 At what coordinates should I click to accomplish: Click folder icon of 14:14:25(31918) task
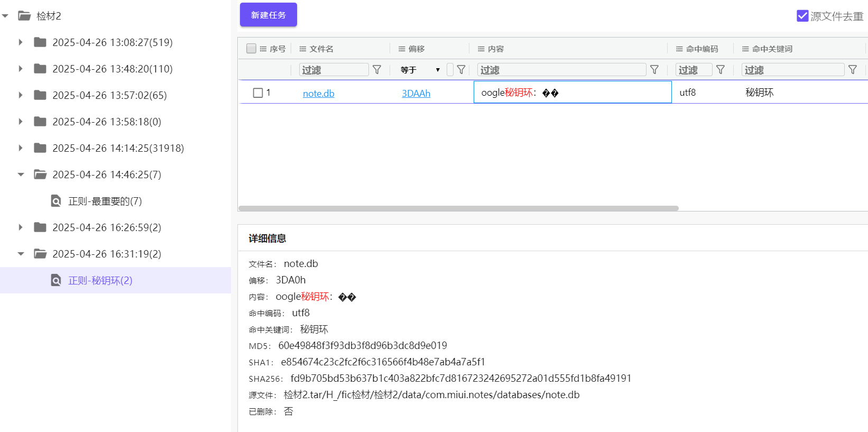tap(40, 148)
